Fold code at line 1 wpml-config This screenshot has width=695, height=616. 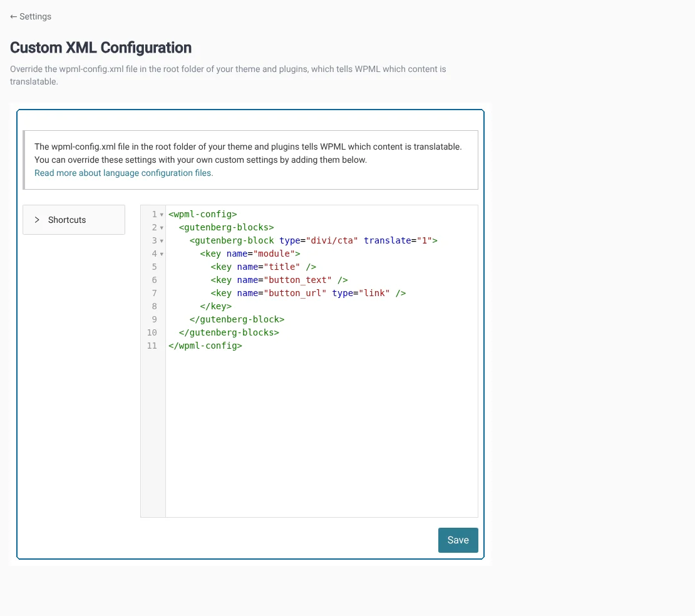162,215
